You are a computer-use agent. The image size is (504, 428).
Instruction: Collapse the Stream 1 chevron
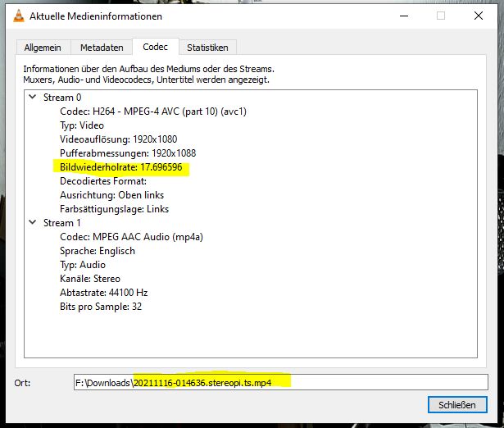33,222
